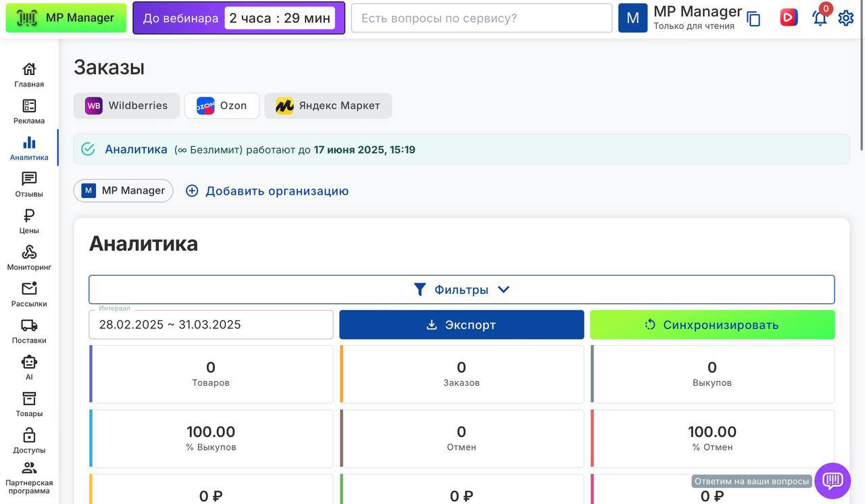Open Поставки truck icon
Screen dimensions: 865x504
tap(29, 330)
